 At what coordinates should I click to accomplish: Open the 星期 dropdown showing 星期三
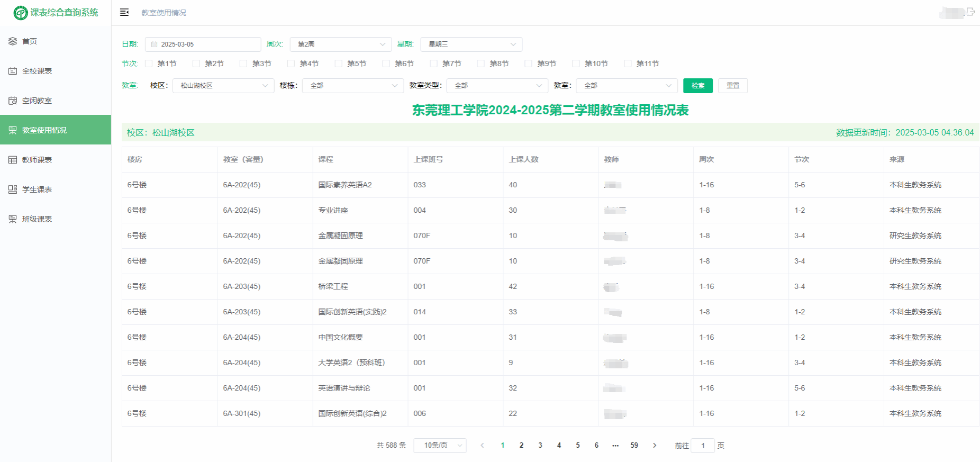coord(471,44)
